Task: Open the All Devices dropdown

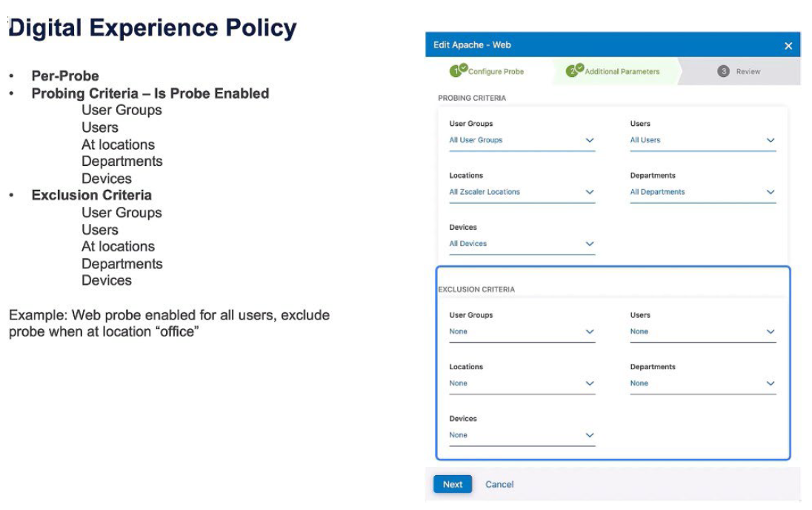Action: click(522, 244)
